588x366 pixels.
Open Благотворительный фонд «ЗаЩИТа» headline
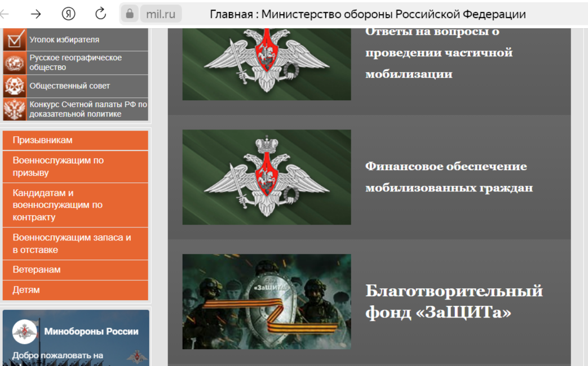pos(454,301)
